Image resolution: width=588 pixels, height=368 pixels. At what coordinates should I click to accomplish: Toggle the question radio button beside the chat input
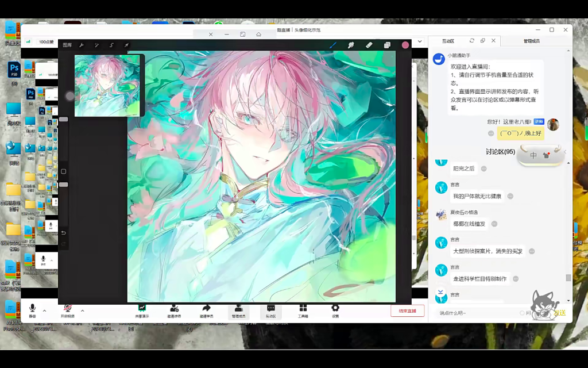pyautogui.click(x=522, y=313)
